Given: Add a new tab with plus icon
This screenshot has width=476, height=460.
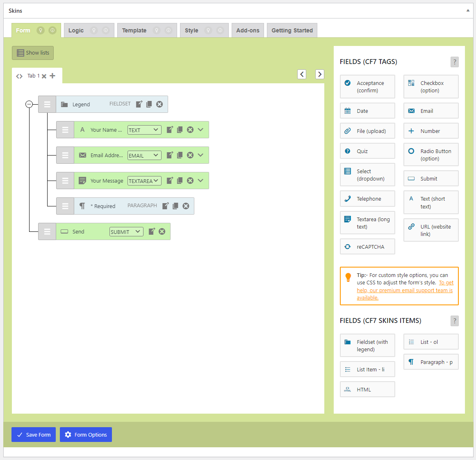Looking at the screenshot, I should 52,76.
